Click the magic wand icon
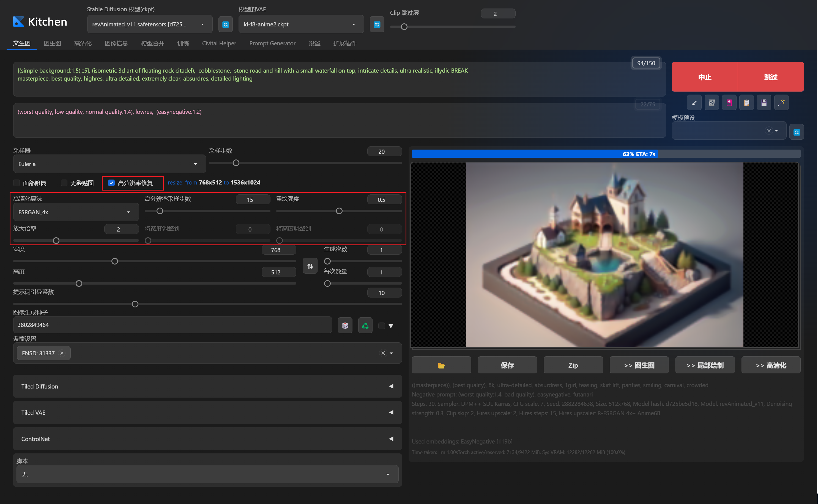This screenshot has height=504, width=818. coord(781,103)
